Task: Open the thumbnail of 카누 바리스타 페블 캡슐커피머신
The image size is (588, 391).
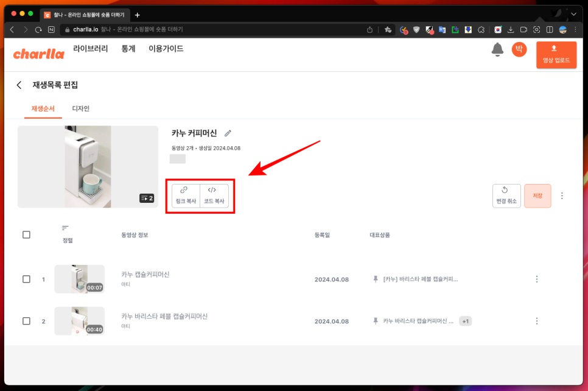Action: pyautogui.click(x=80, y=321)
